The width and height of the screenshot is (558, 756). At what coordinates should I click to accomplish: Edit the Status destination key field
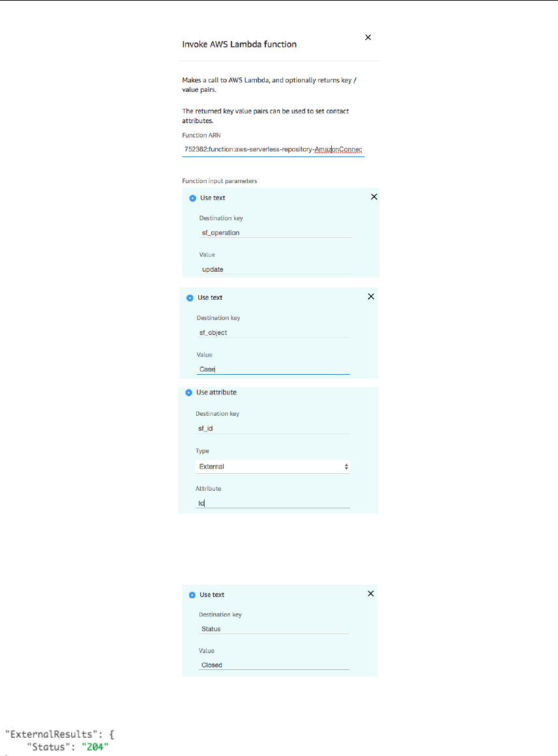tap(274, 629)
